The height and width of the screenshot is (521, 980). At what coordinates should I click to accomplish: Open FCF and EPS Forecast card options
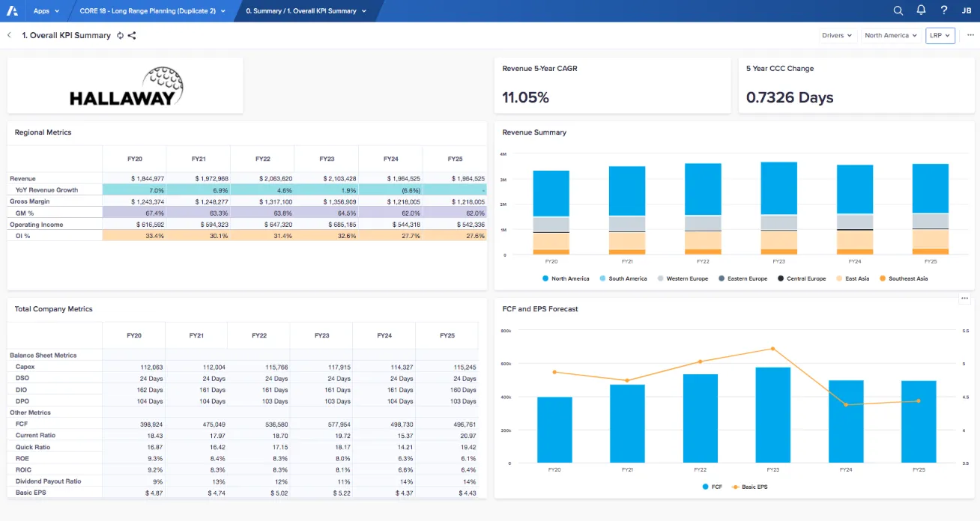coord(964,299)
